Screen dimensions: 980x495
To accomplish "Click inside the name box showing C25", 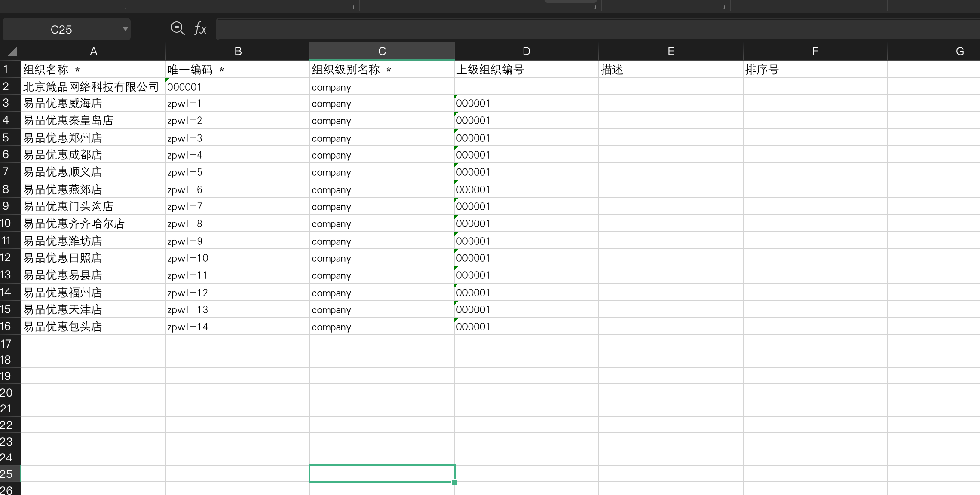I will click(61, 29).
